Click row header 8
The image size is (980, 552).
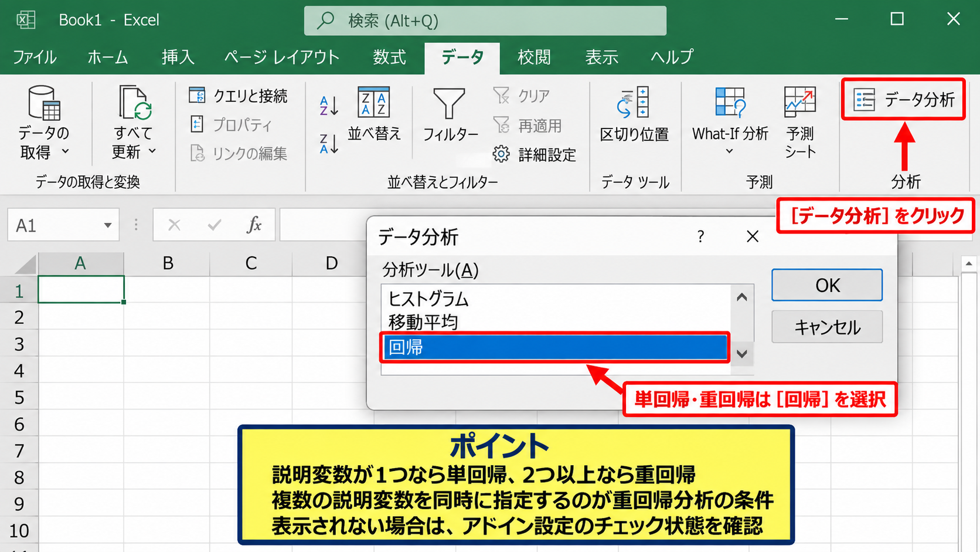tap(19, 478)
